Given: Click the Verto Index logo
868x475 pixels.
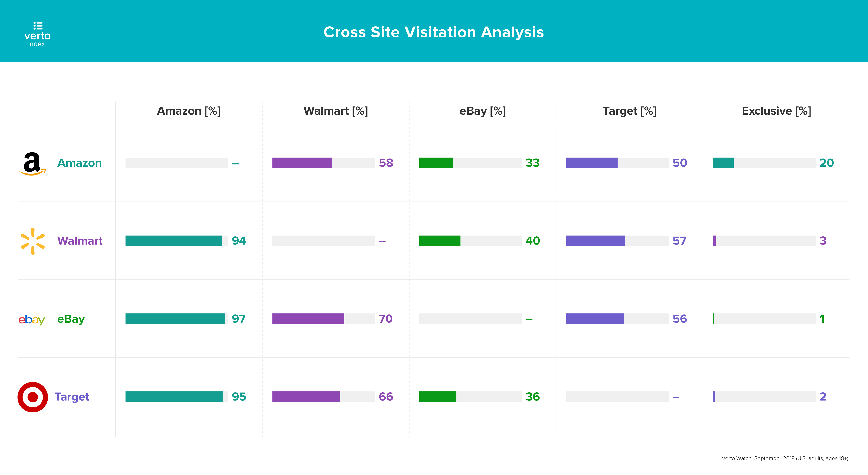Looking at the screenshot, I should 37,34.
